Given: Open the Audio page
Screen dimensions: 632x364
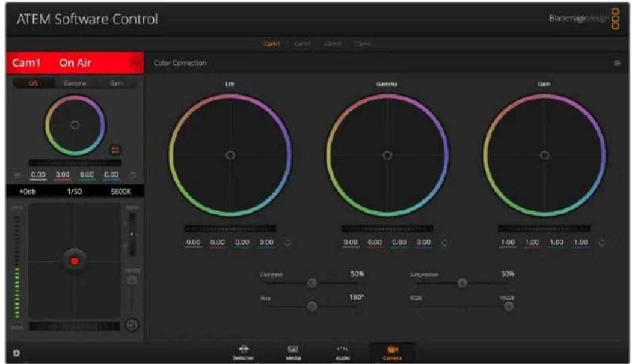Looking at the screenshot, I should 342,353.
